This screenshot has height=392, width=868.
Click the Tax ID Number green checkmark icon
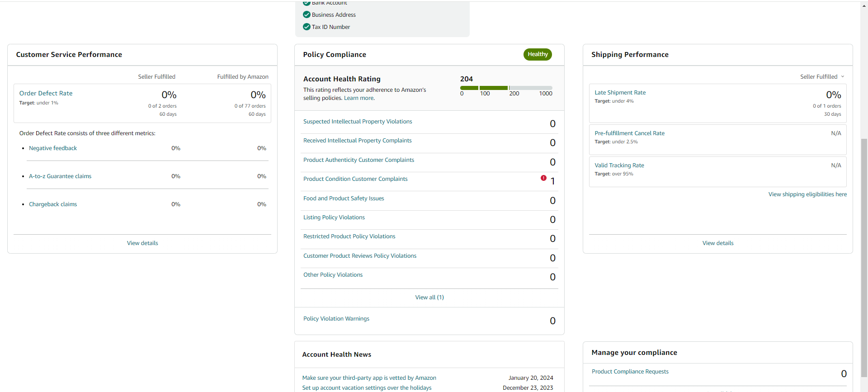pyautogui.click(x=307, y=27)
